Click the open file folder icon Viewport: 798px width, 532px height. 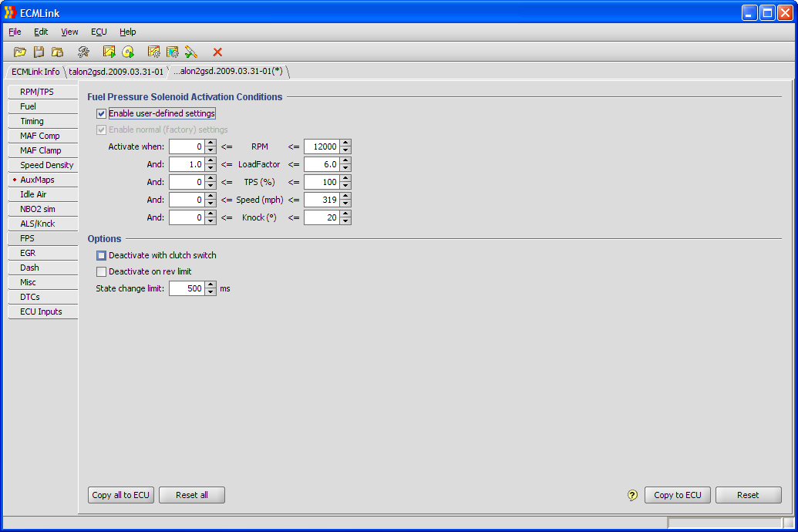coord(20,52)
